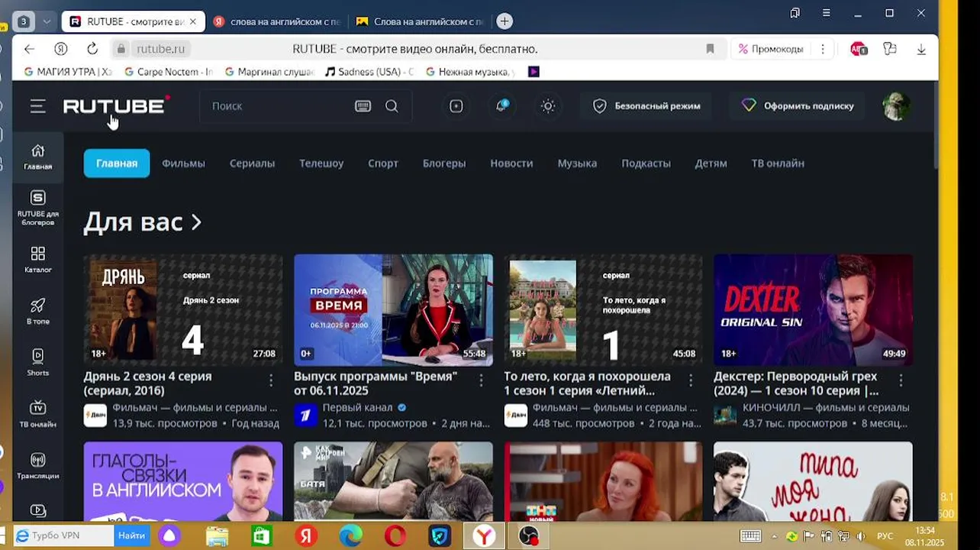
Task: Open КИНОЧИЛЛ channel link
Action: (x=826, y=408)
